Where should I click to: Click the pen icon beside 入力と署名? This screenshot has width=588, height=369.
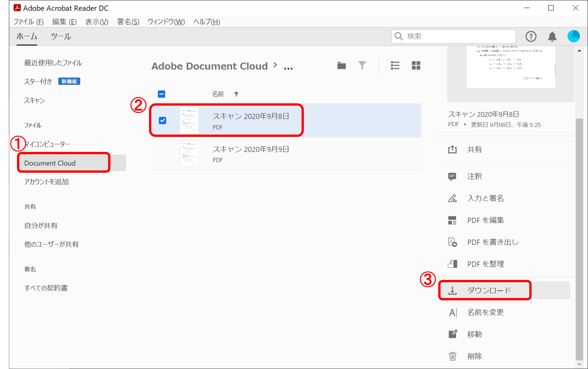coord(452,198)
